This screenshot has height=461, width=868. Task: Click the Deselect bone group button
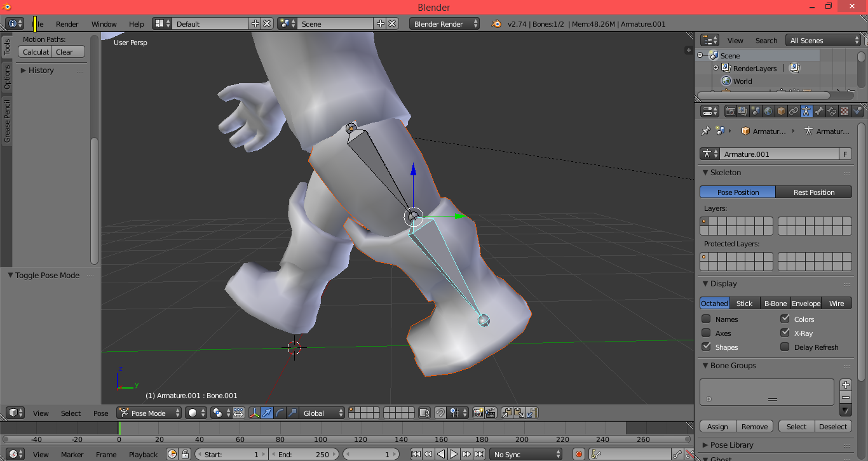[x=833, y=427]
